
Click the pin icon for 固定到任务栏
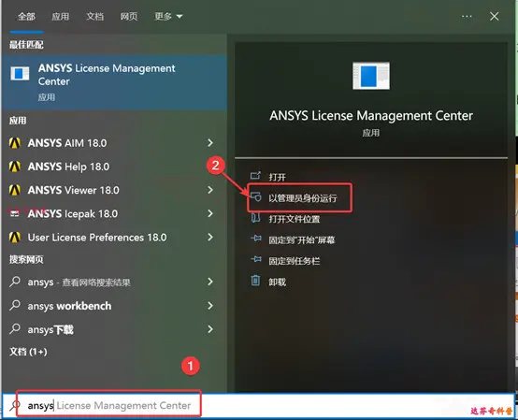pos(255,260)
